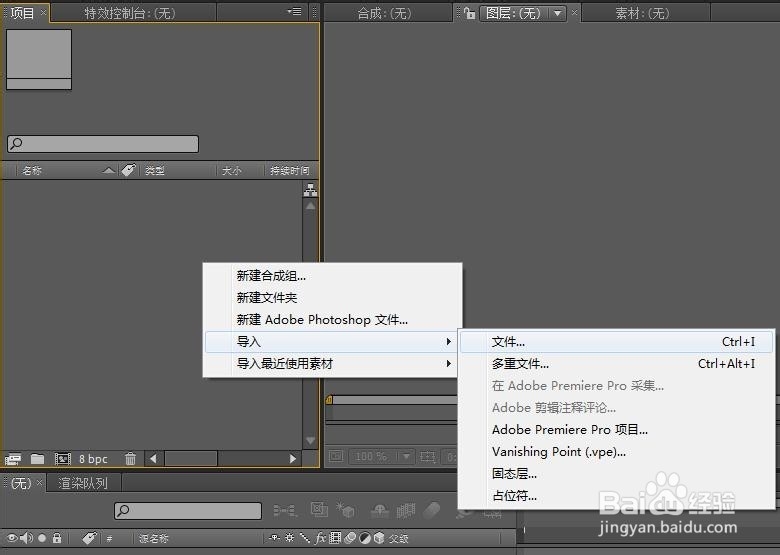Click the Project panel scroll up arrow

[310, 205]
